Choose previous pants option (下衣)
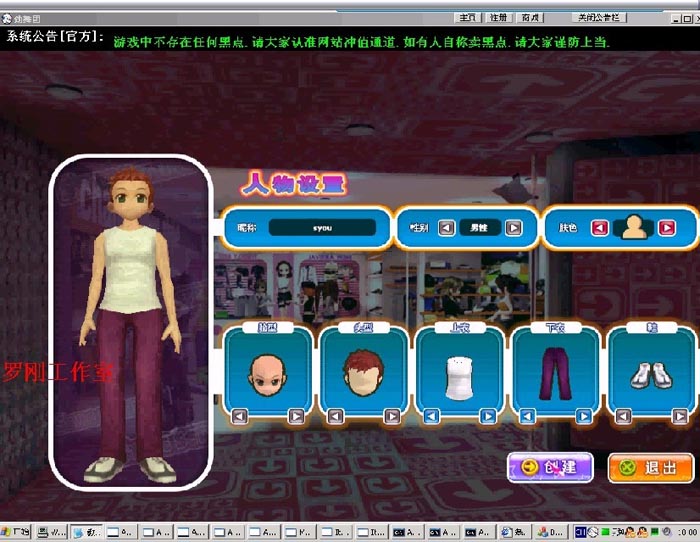700x542 pixels. 528,415
